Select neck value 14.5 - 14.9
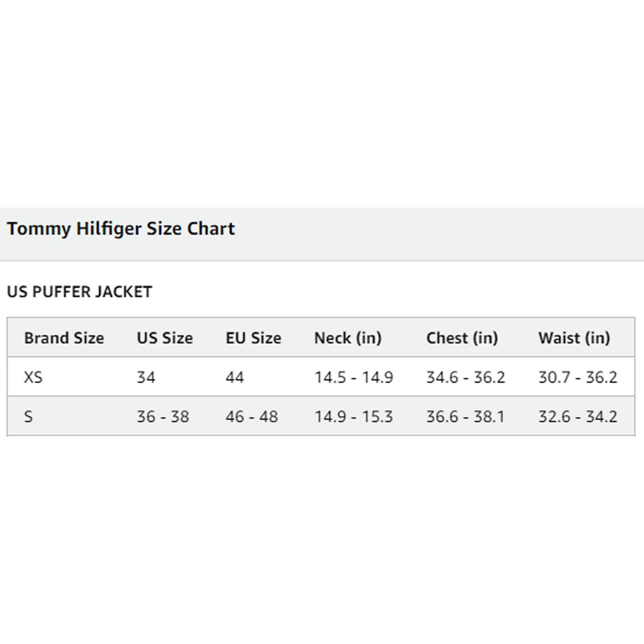 pos(354,377)
